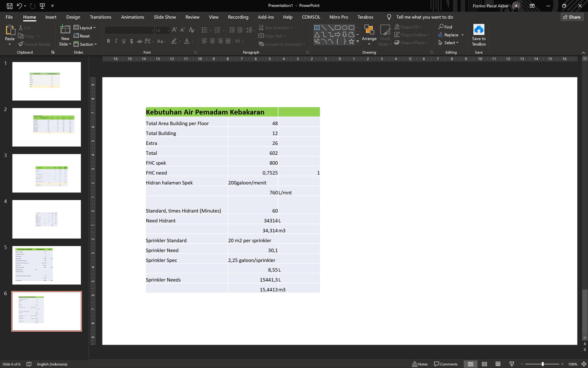This screenshot has height=368, width=588.
Task: Toggle the Comments pane
Action: coord(446,364)
